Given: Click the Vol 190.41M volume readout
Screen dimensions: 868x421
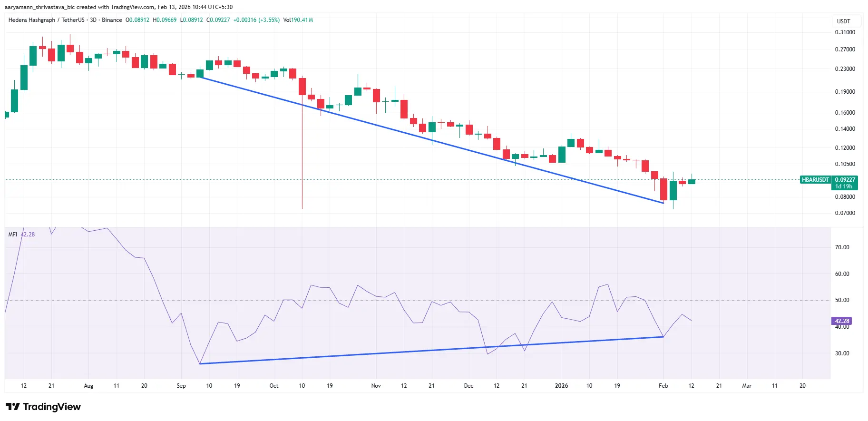Looking at the screenshot, I should coord(298,20).
